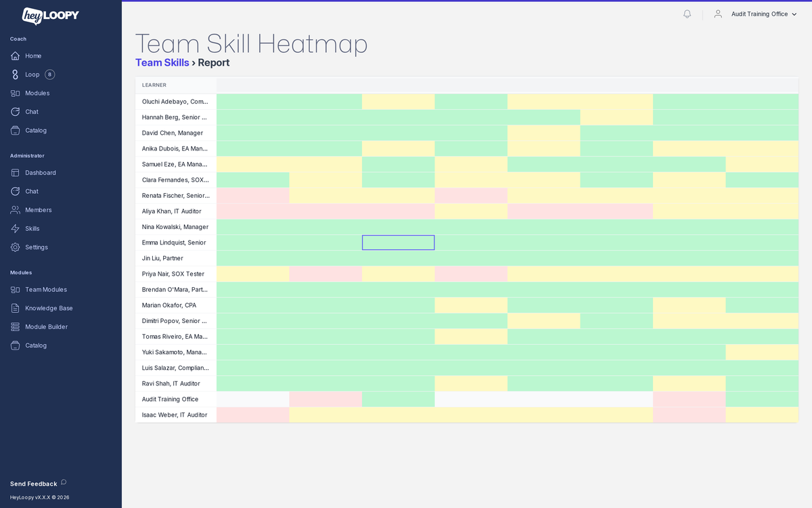Follow the Team Skills breadcrumb link
The height and width of the screenshot is (508, 812).
[x=162, y=62]
